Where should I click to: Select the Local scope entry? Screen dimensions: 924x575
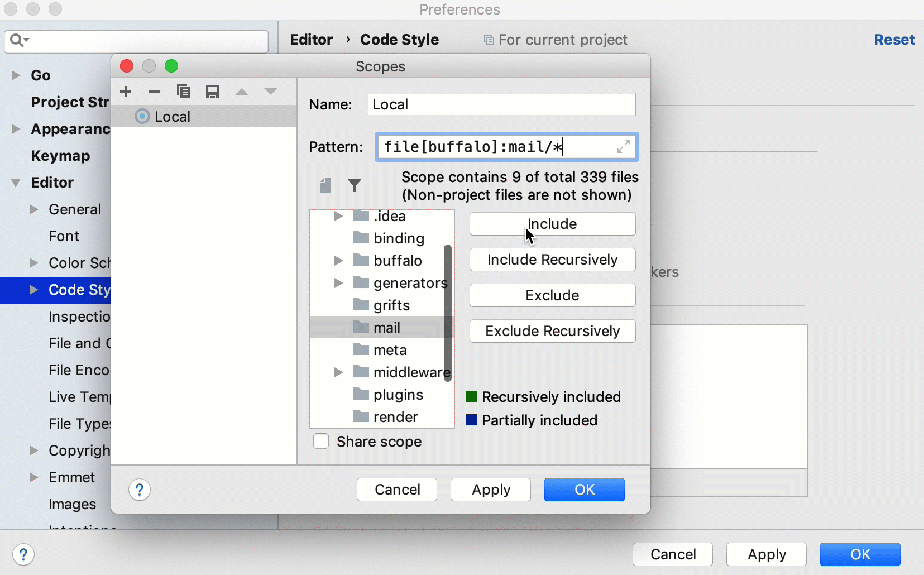pyautogui.click(x=204, y=116)
